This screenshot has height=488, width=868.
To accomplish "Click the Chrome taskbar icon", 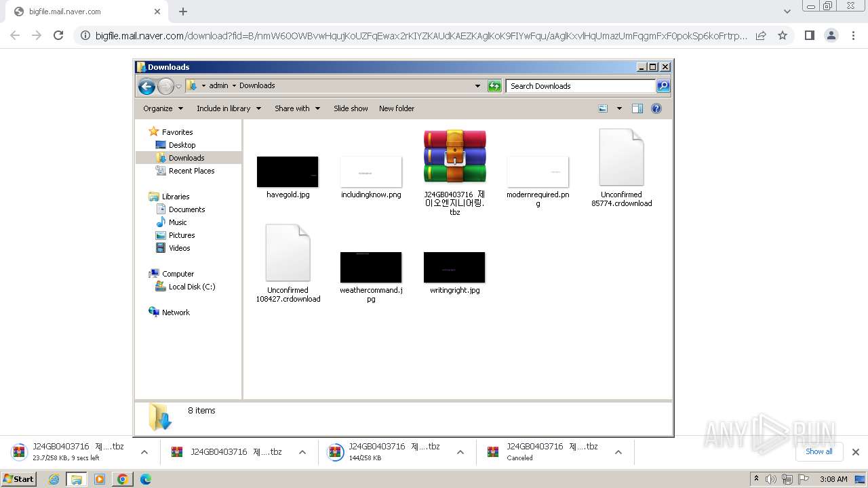I will pyautogui.click(x=123, y=479).
